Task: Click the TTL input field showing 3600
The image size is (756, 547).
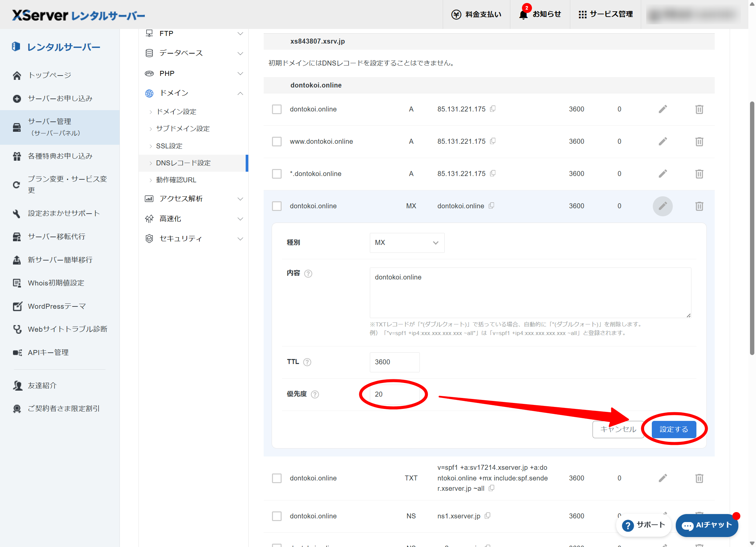Action: point(394,362)
